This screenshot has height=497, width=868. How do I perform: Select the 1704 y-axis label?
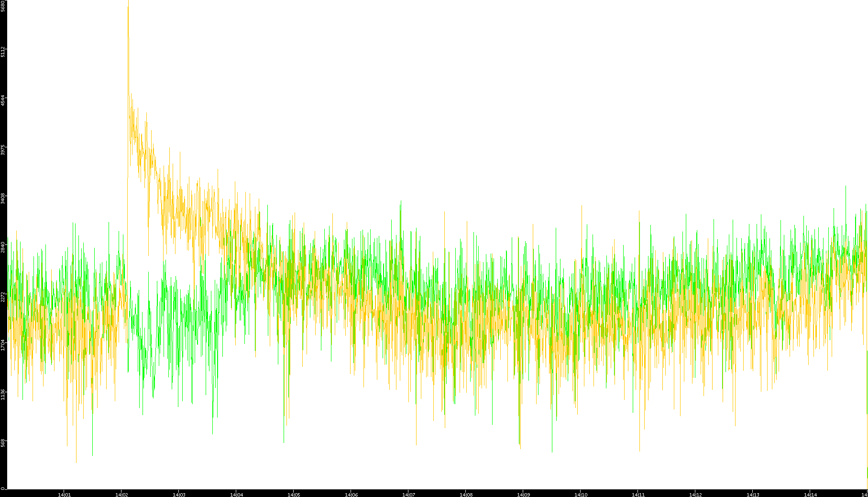(x=3, y=345)
